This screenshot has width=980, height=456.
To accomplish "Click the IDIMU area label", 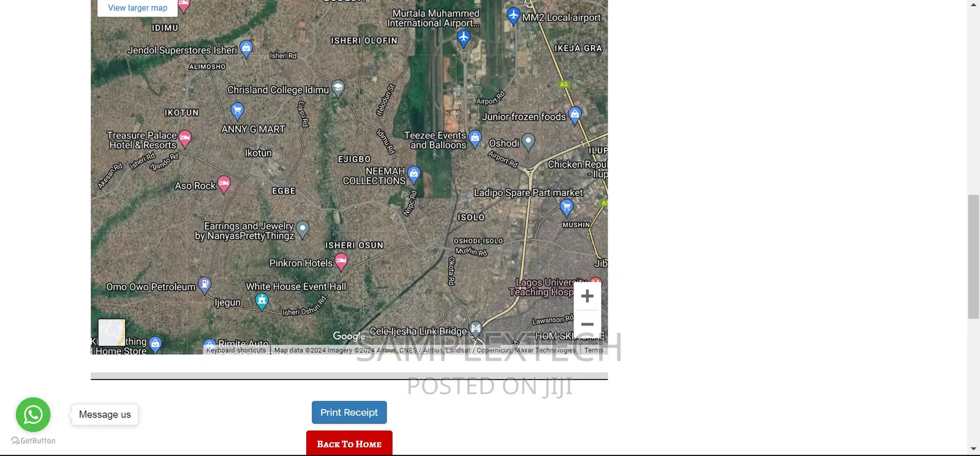I will (x=165, y=28).
